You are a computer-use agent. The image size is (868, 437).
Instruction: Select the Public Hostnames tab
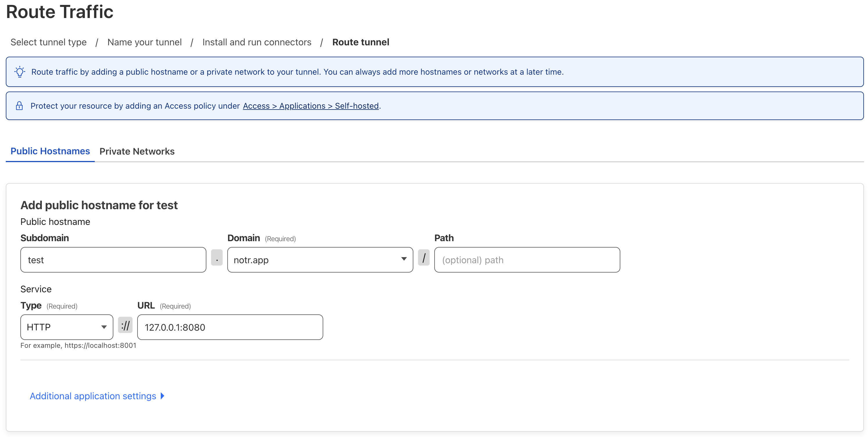click(50, 151)
